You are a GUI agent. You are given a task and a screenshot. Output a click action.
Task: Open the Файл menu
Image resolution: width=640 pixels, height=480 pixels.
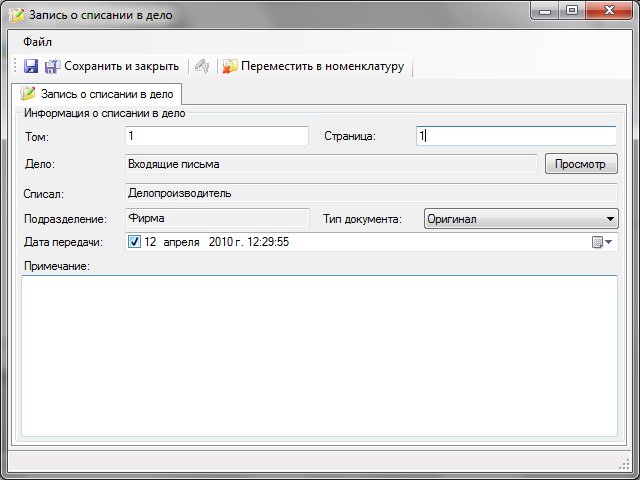click(37, 42)
